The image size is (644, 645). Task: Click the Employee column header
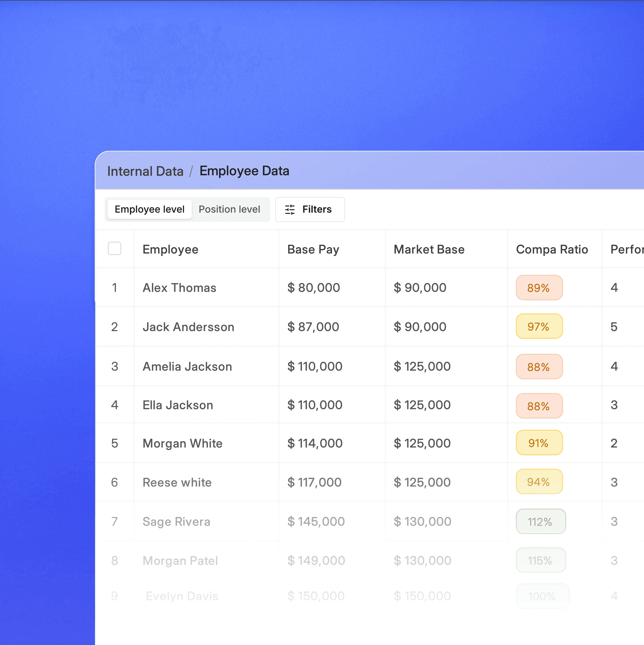[170, 250]
